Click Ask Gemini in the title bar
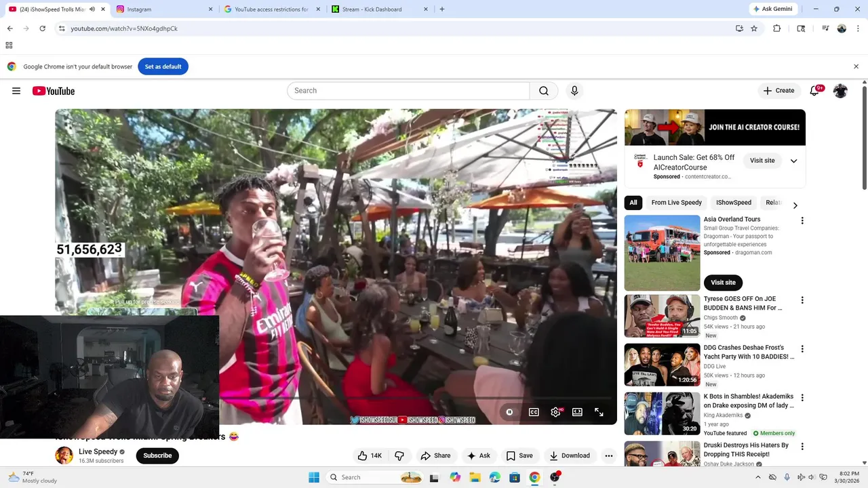 (772, 9)
